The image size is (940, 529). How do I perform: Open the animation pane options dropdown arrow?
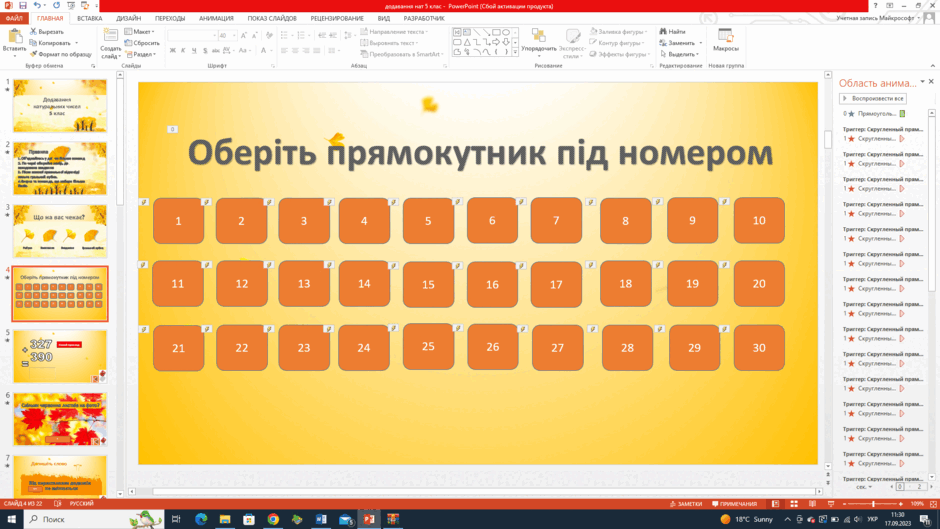922,82
